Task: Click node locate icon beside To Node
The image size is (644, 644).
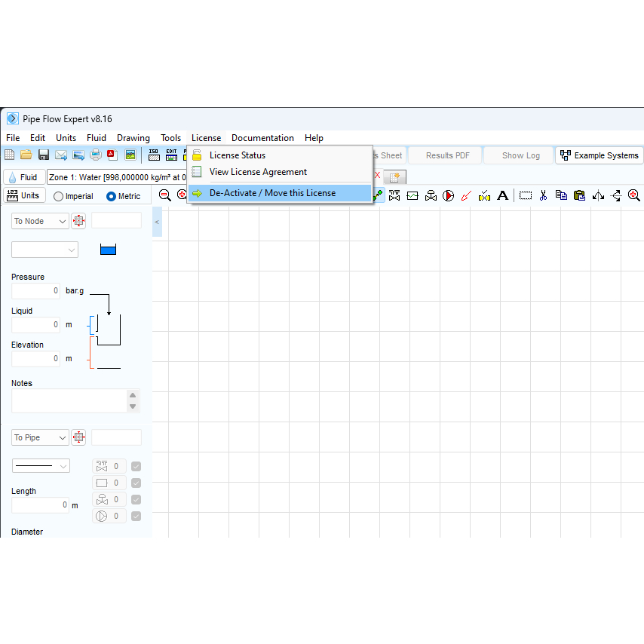Action: [78, 221]
